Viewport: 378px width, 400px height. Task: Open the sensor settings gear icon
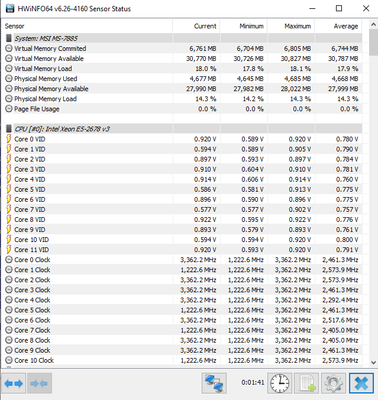pos(333,383)
